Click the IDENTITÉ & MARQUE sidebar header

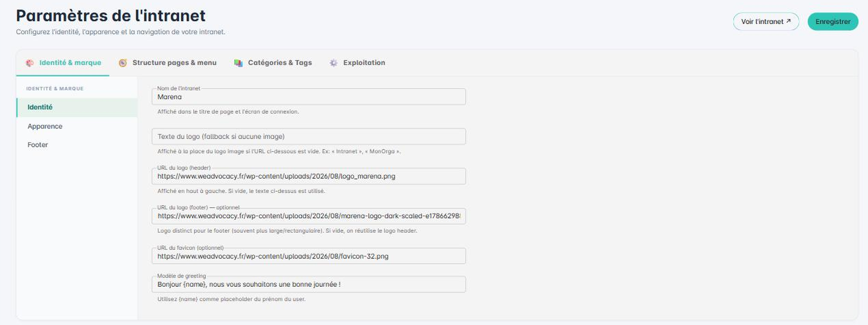tap(55, 88)
